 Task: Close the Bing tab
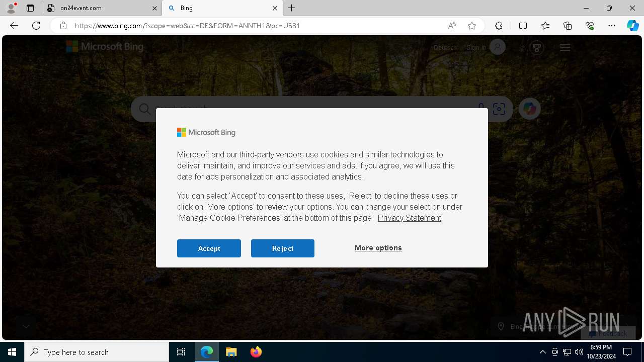coord(275,8)
